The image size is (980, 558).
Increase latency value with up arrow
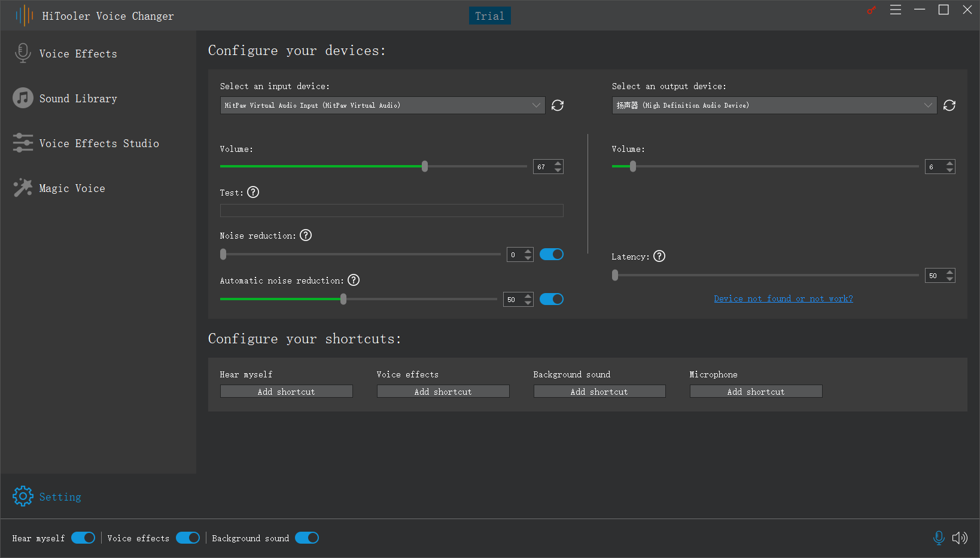click(950, 272)
